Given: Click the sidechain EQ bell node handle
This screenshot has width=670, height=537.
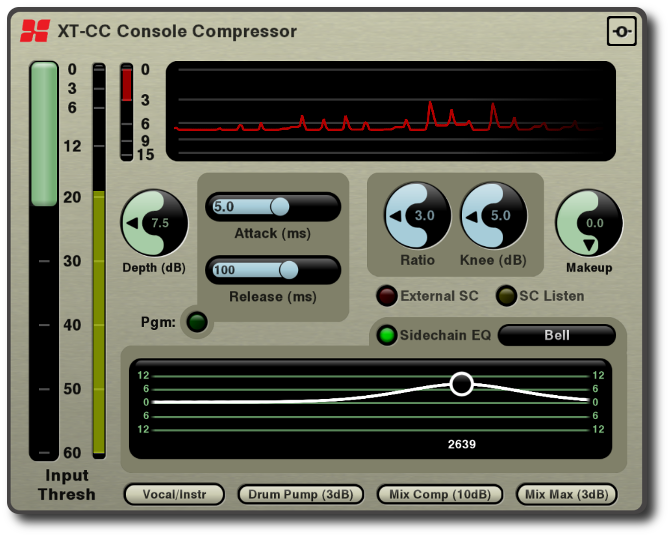Looking at the screenshot, I should click(461, 384).
